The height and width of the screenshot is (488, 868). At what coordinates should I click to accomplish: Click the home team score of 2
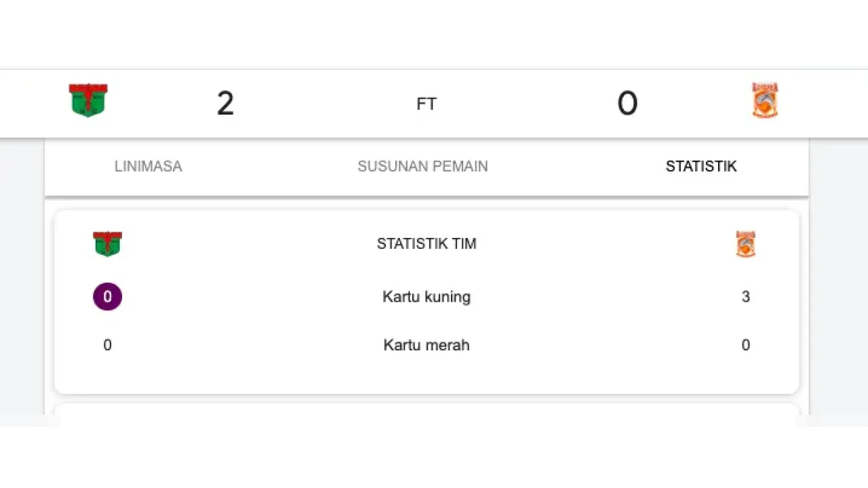pos(225,103)
